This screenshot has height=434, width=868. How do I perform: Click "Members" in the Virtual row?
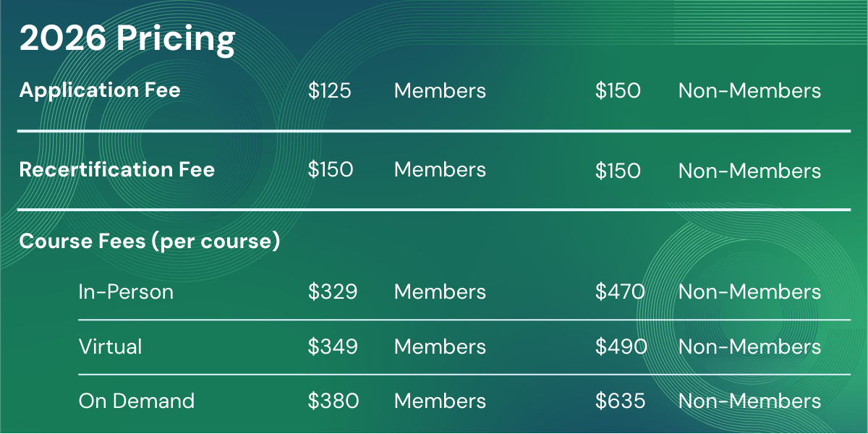[x=440, y=346]
